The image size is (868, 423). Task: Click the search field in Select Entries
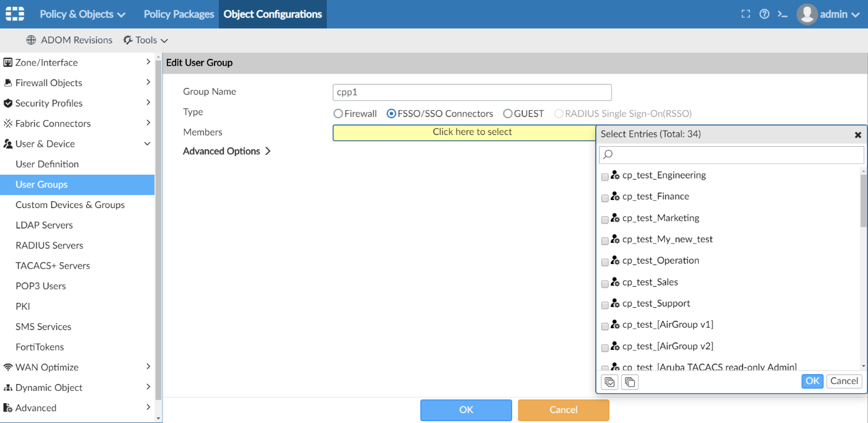[732, 155]
